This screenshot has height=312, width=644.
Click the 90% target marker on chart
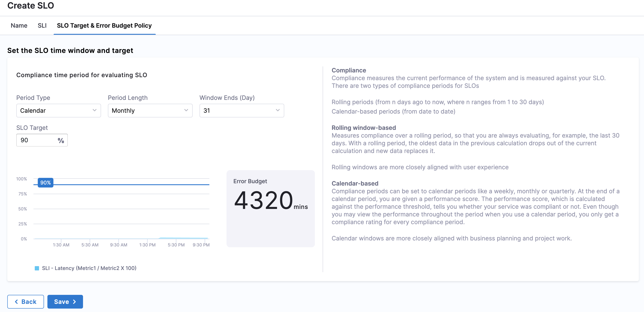click(x=45, y=183)
